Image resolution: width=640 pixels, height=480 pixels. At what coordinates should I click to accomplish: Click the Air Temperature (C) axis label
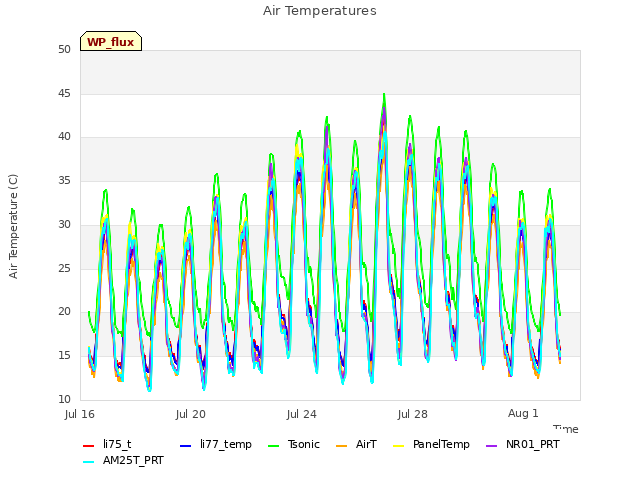click(13, 227)
